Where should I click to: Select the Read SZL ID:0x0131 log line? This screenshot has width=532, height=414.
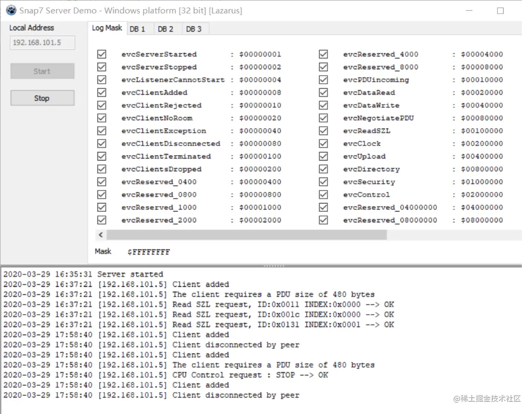coord(199,325)
